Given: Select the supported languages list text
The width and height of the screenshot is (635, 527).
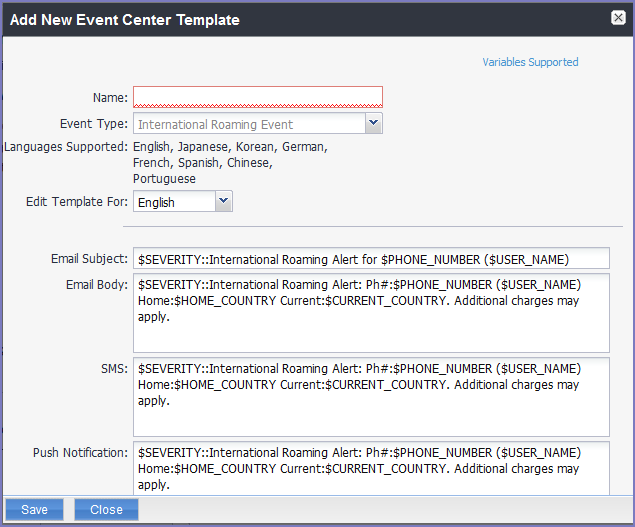Looking at the screenshot, I should [x=230, y=162].
